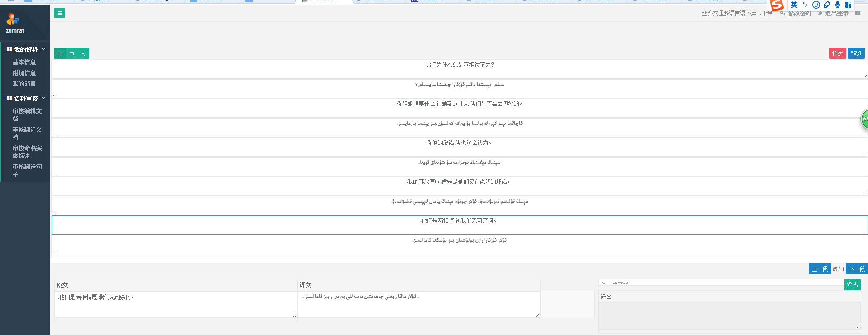This screenshot has height=335, width=868.
Task: Open the Sogou emoji smiley panel
Action: (x=816, y=5)
